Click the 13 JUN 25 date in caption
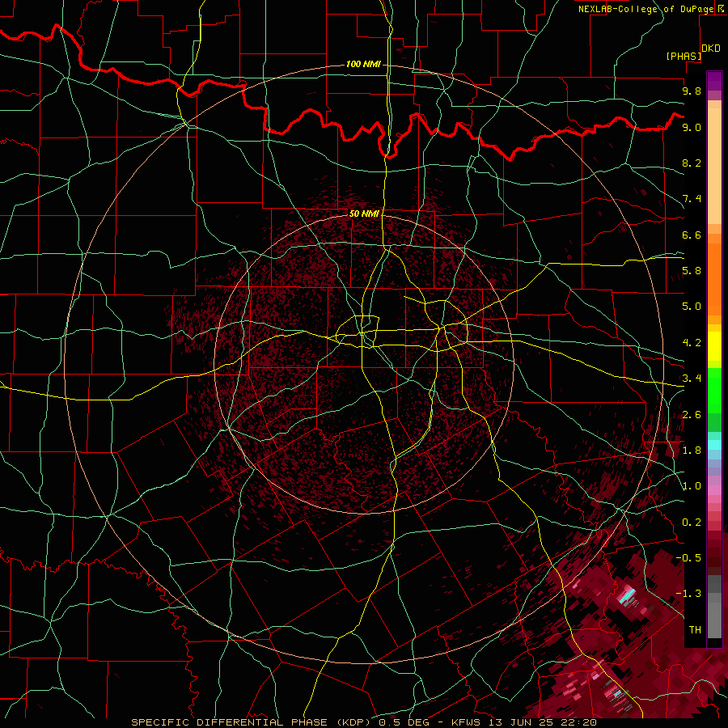This screenshot has width=728, height=728. tap(519, 722)
